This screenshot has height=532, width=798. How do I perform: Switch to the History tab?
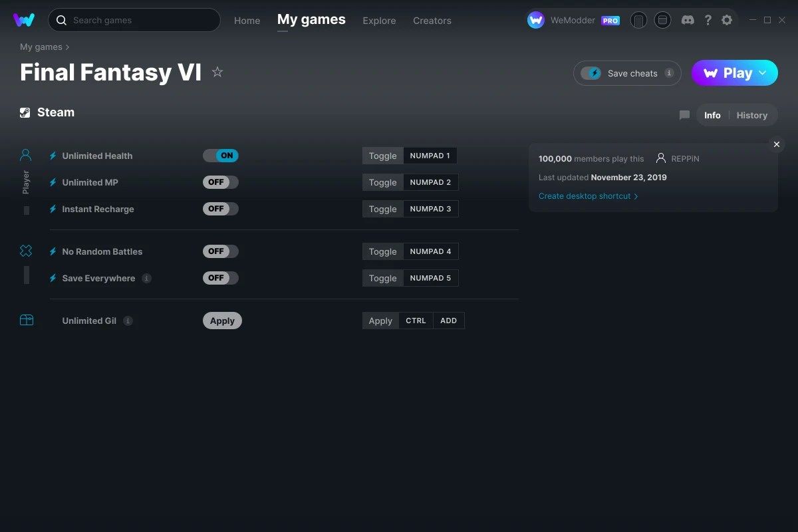click(x=751, y=115)
